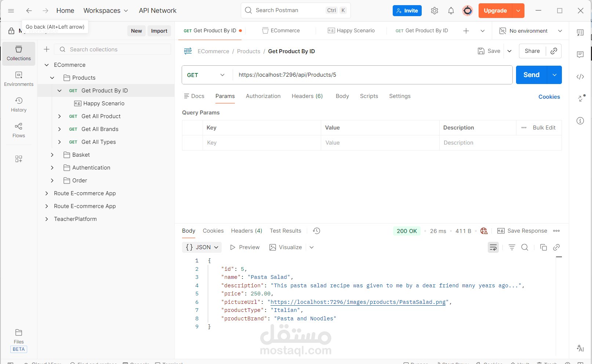The width and height of the screenshot is (592, 364).
Task: Open the Postbot AI icon
Action: tap(580, 348)
